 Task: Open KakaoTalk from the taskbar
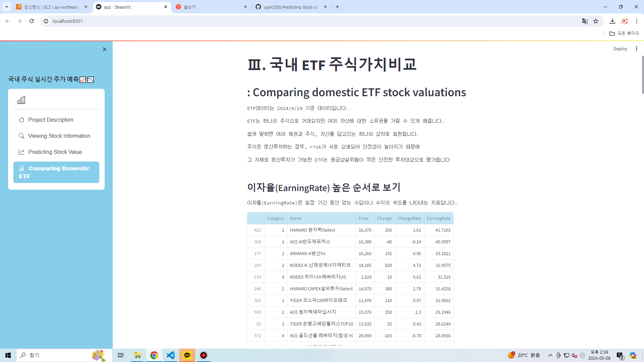187,355
